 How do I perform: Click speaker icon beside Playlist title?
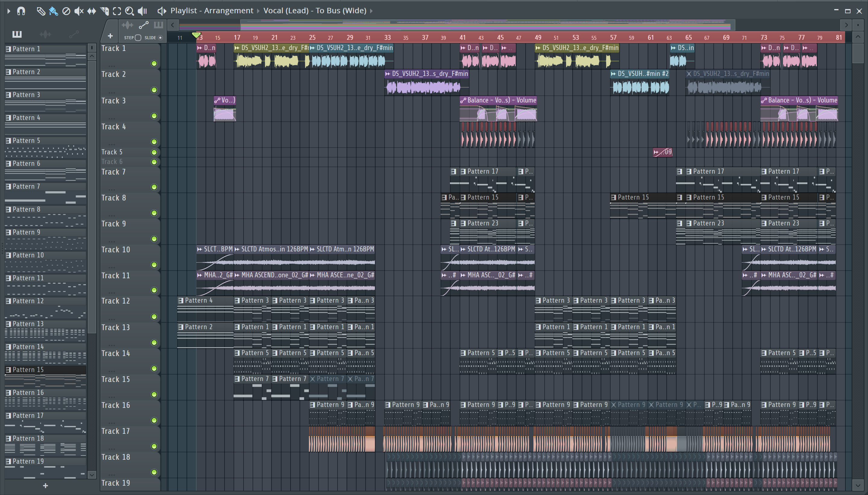coord(162,11)
